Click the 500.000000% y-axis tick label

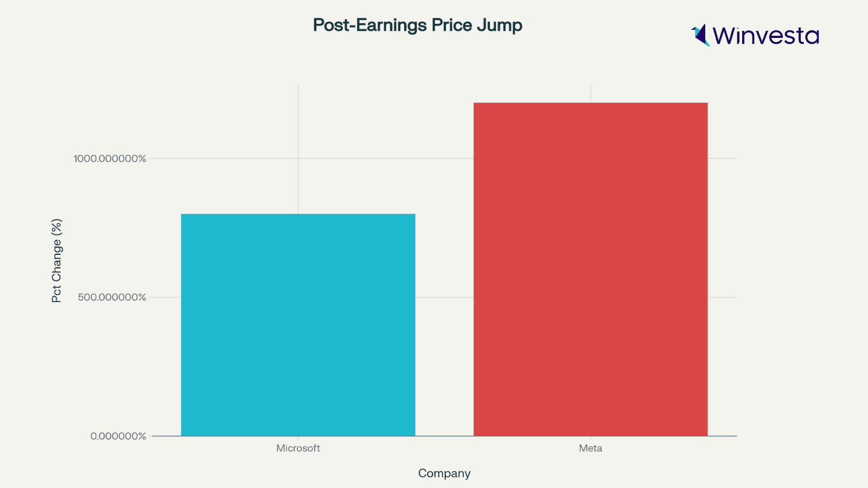click(112, 297)
